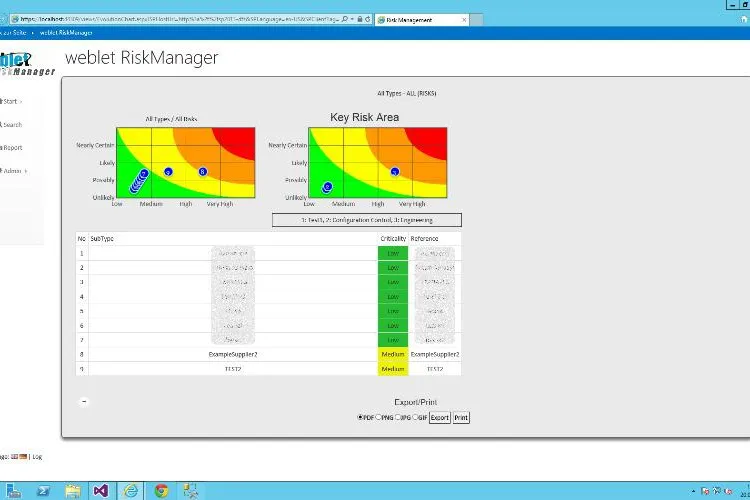Click the Export button
Image resolution: width=750 pixels, height=500 pixels.
click(440, 418)
